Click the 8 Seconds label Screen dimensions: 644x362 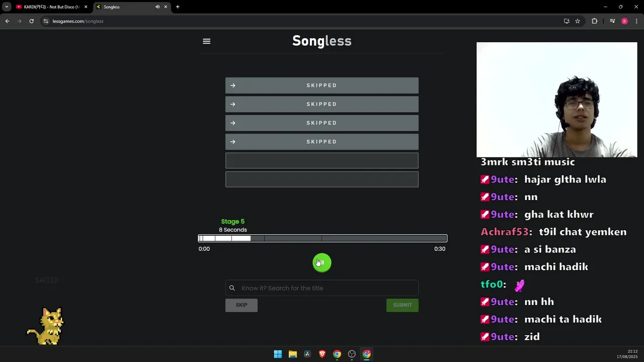tap(233, 230)
